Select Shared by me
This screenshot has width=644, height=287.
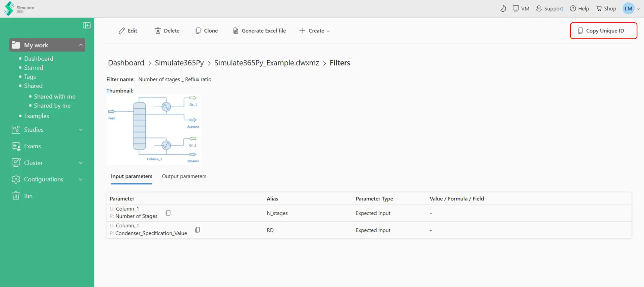(x=52, y=106)
